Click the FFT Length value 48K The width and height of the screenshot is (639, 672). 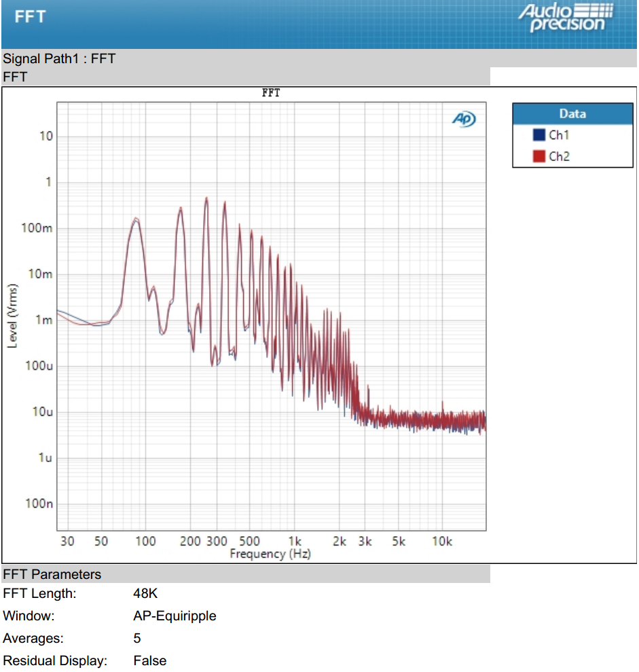tap(145, 594)
